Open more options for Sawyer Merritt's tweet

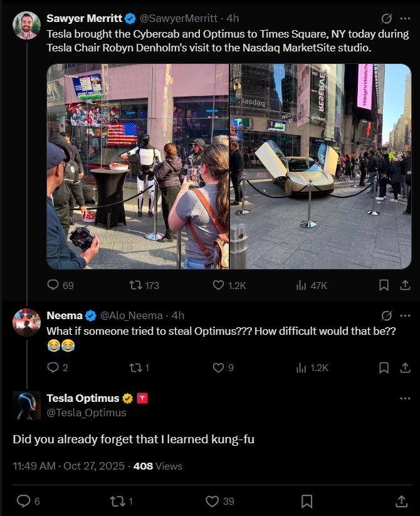(x=405, y=19)
